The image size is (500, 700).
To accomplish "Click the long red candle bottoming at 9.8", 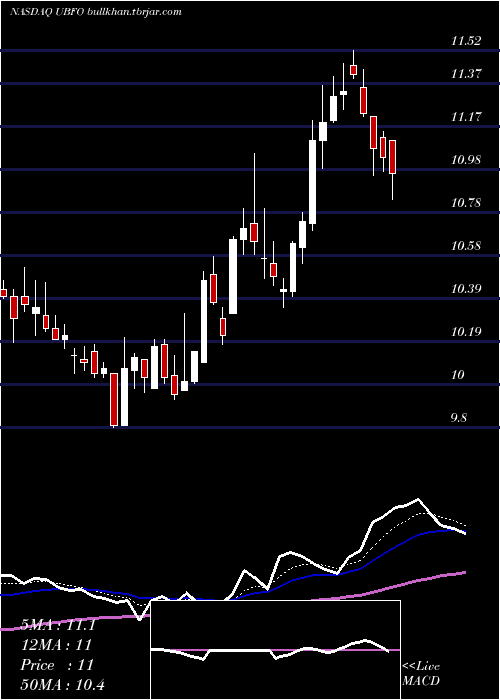I will (x=114, y=399).
